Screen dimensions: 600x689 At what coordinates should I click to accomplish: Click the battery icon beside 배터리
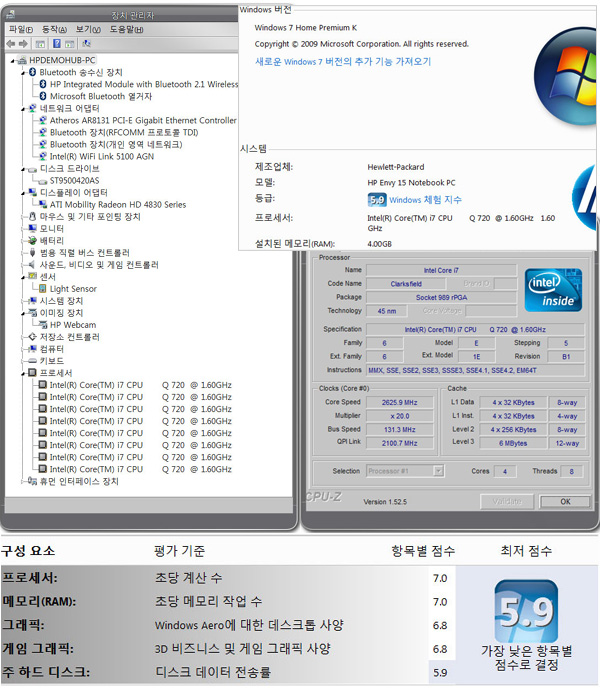(32, 240)
